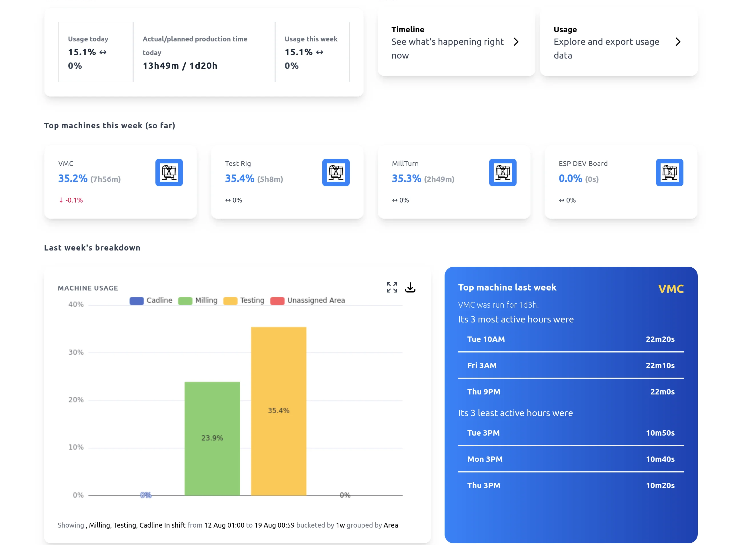Toggle the Testing legend series
The height and width of the screenshot is (545, 756).
point(244,300)
